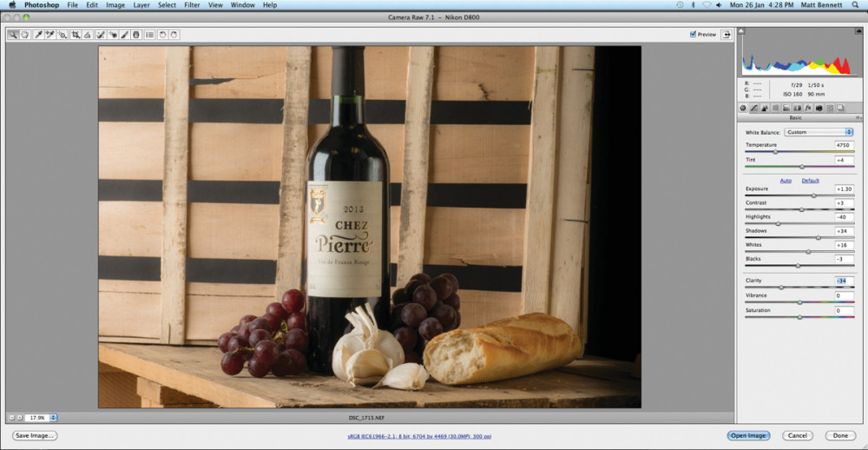Open the Camera Calibration panel tab
868x450 pixels.
point(819,108)
